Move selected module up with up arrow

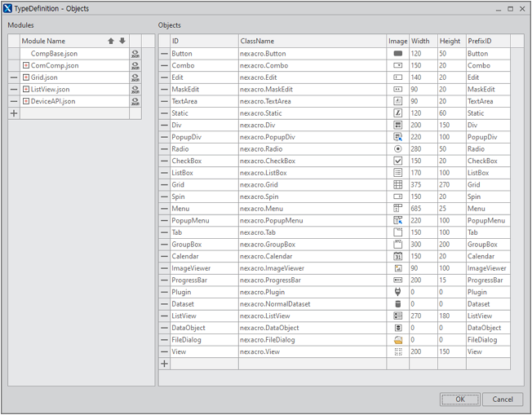coord(111,41)
